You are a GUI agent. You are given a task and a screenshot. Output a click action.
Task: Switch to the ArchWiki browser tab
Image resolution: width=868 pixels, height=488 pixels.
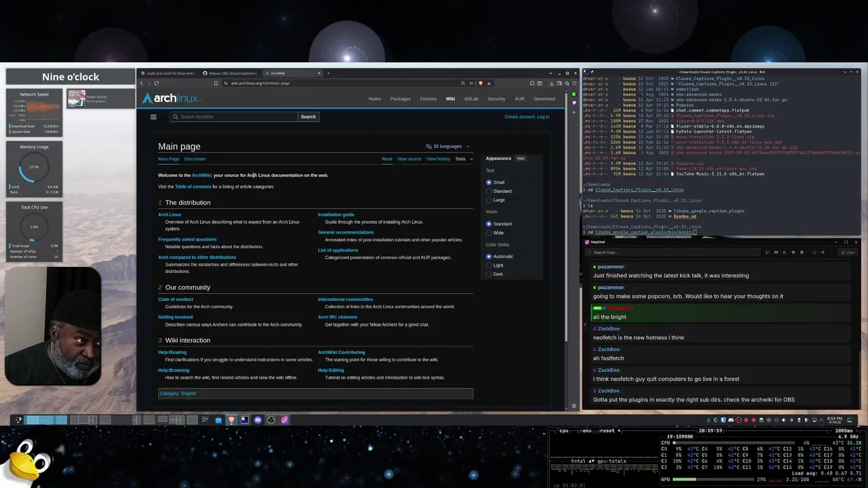pyautogui.click(x=293, y=73)
